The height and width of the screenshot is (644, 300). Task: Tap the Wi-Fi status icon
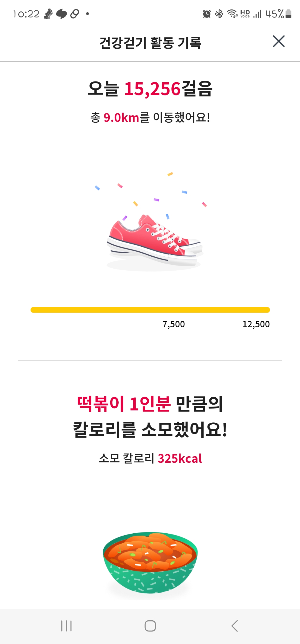point(232,14)
